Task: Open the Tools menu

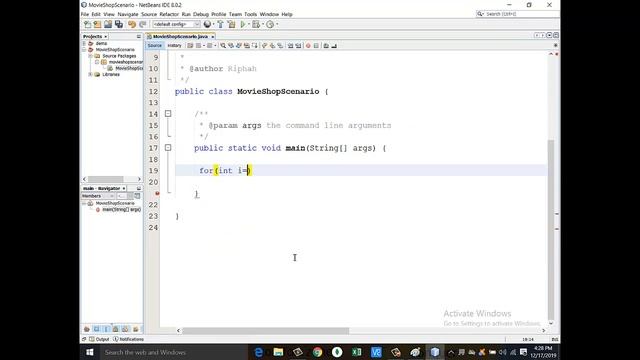Action: (x=250, y=14)
